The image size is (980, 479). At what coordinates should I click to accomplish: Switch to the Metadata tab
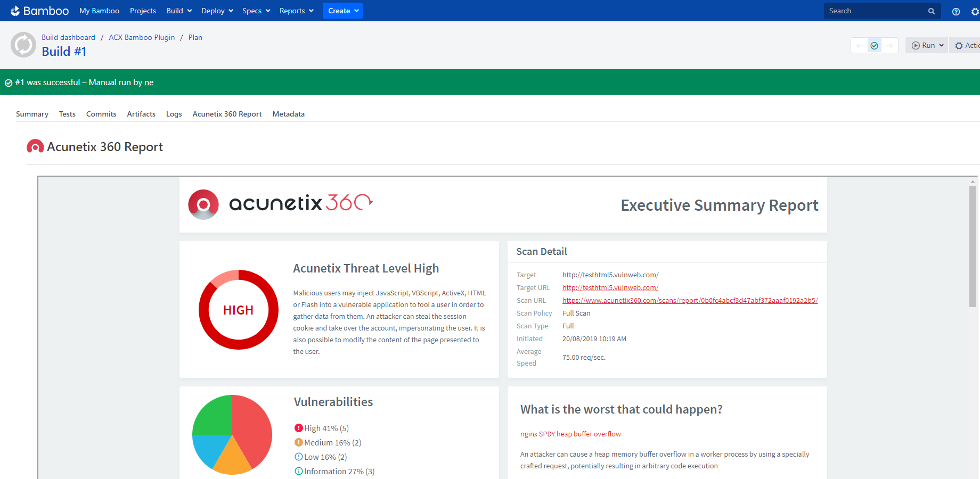click(288, 114)
